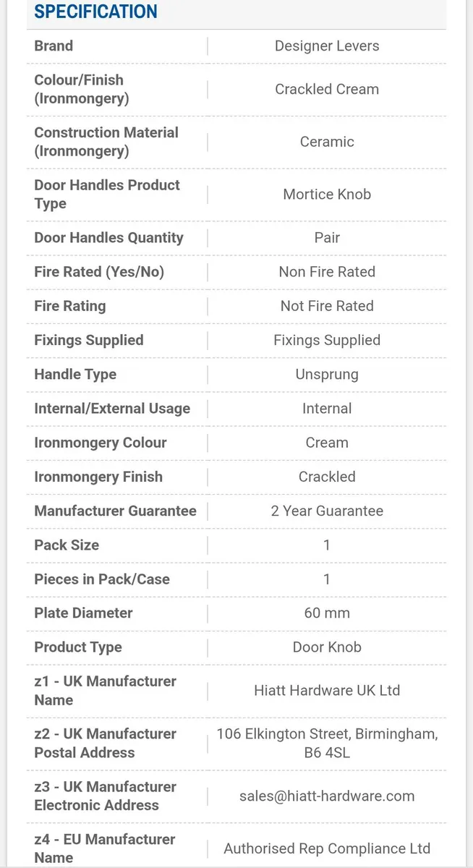
Task: Click the Plate Diameter 60 mm value
Action: (327, 613)
